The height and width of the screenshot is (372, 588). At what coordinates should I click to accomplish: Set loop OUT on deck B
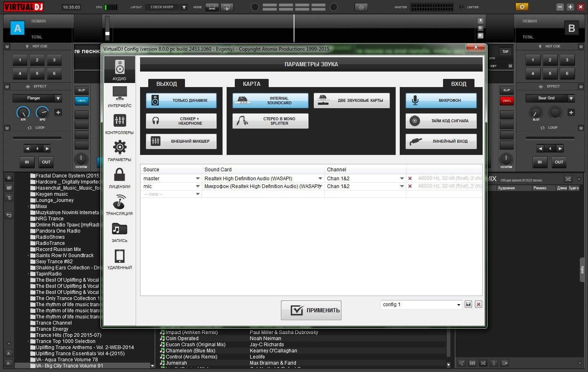pyautogui.click(x=559, y=162)
